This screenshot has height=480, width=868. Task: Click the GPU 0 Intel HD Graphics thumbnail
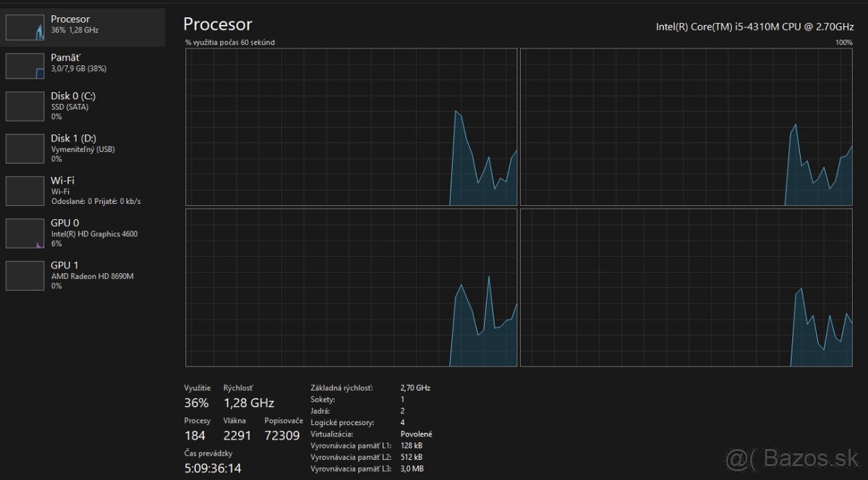pyautogui.click(x=25, y=233)
